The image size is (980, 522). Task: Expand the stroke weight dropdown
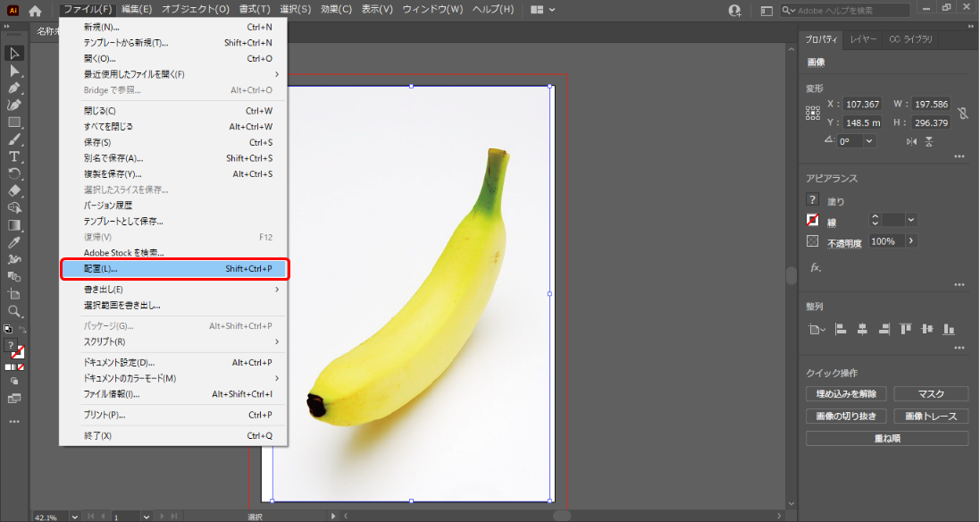pos(910,219)
